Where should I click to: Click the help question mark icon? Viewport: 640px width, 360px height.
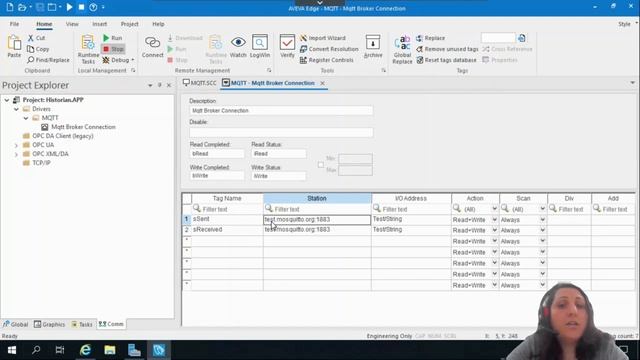click(x=93, y=7)
